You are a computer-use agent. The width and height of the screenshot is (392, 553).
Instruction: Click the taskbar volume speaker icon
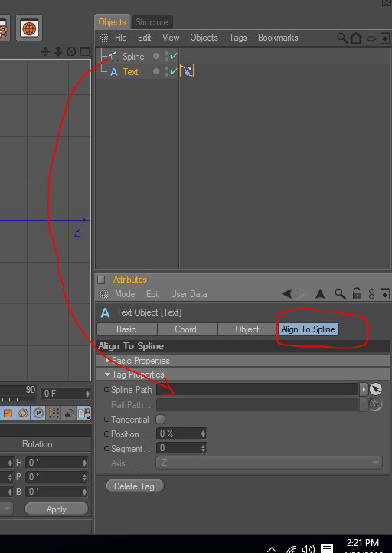coord(308,549)
